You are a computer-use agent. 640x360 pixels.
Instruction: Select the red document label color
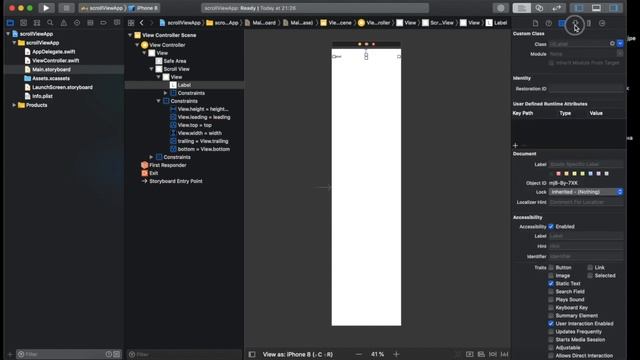[558, 173]
